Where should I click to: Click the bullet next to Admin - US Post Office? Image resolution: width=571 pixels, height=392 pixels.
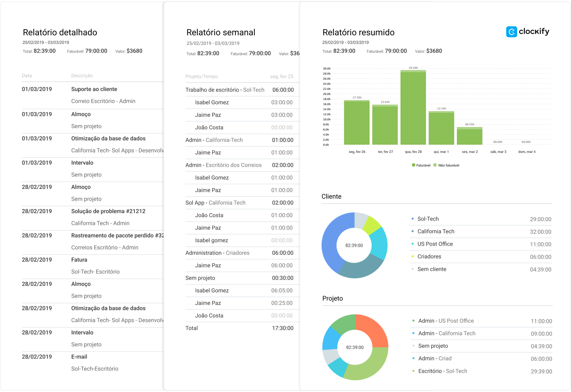413,321
